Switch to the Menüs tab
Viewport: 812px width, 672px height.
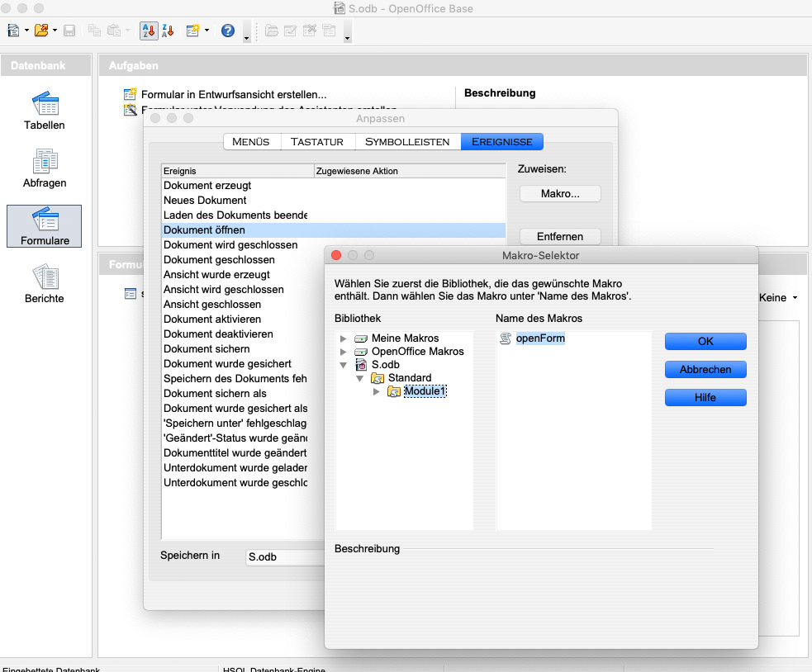(x=251, y=142)
